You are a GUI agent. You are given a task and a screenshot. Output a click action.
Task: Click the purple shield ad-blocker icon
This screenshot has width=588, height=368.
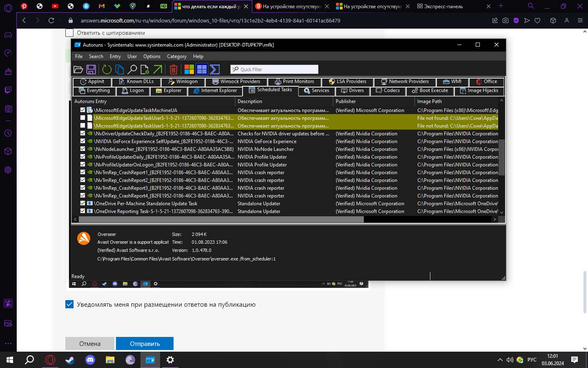[x=516, y=20]
